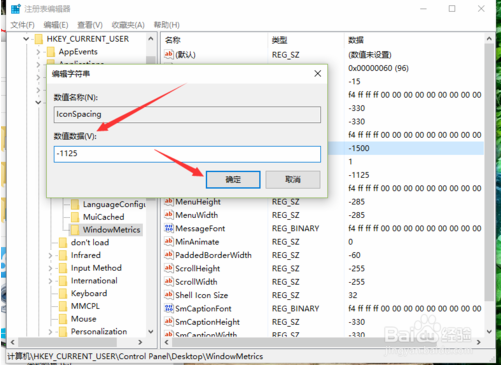
Task: Select the Personalization key
Action: tap(99, 331)
